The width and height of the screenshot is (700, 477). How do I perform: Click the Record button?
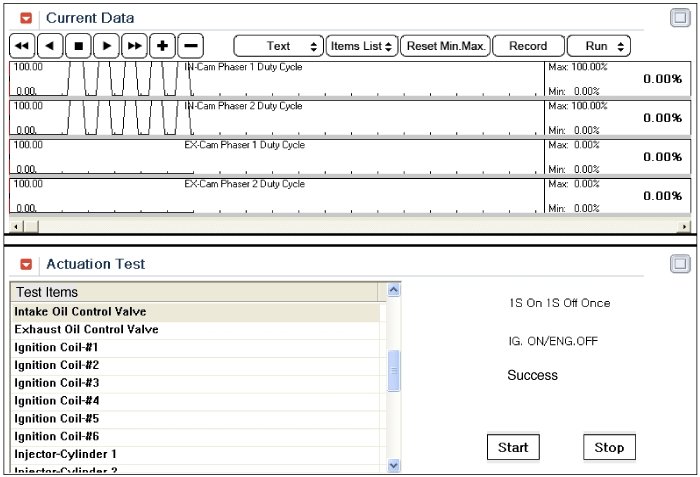point(528,46)
